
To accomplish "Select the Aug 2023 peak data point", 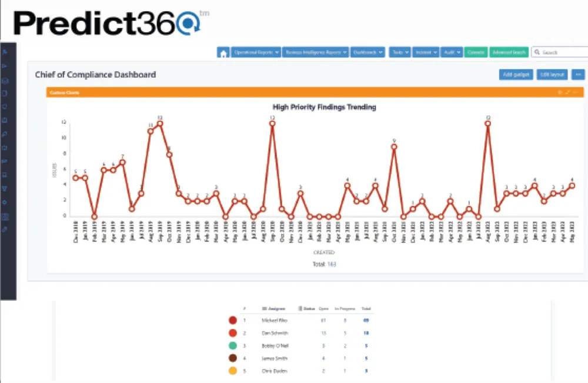I will [488, 123].
